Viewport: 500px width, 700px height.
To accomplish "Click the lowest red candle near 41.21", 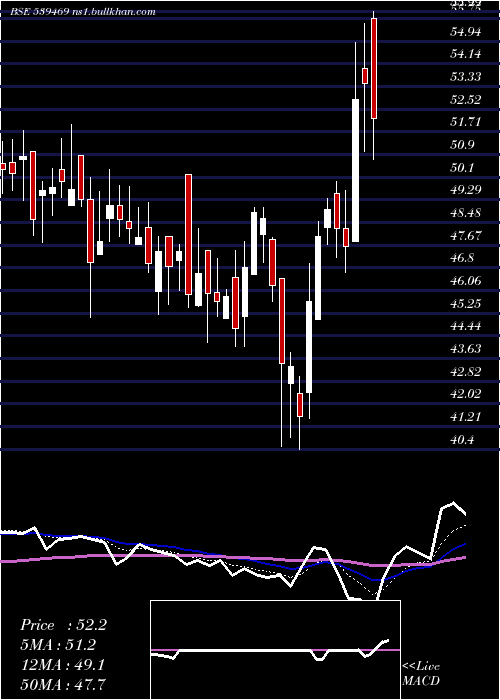I will [300, 405].
